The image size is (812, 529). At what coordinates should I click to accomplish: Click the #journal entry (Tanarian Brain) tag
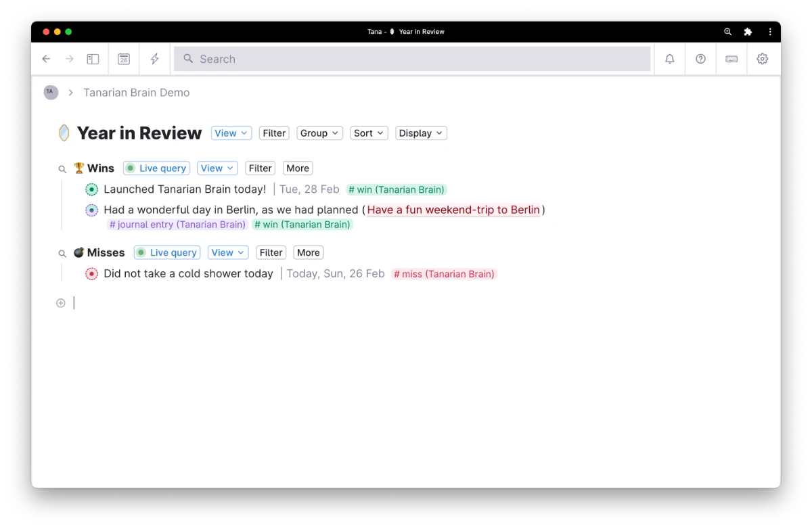click(x=177, y=225)
